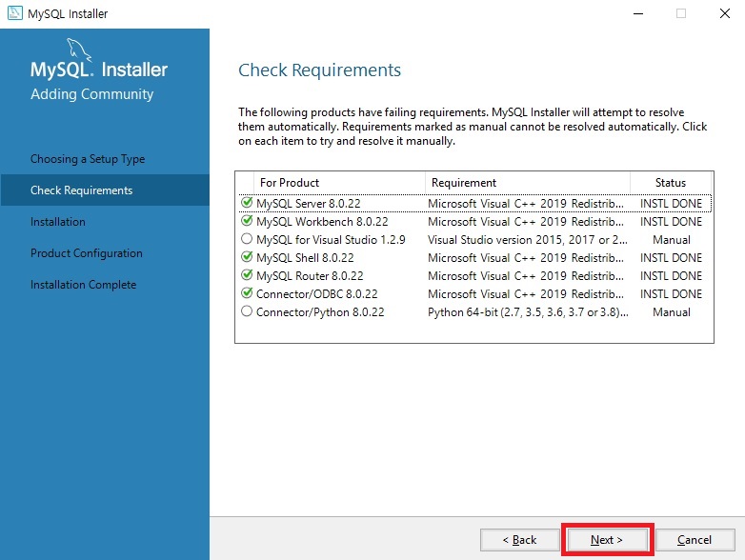Click the green check icon for MySQL Shell 8.0.22

point(247,256)
